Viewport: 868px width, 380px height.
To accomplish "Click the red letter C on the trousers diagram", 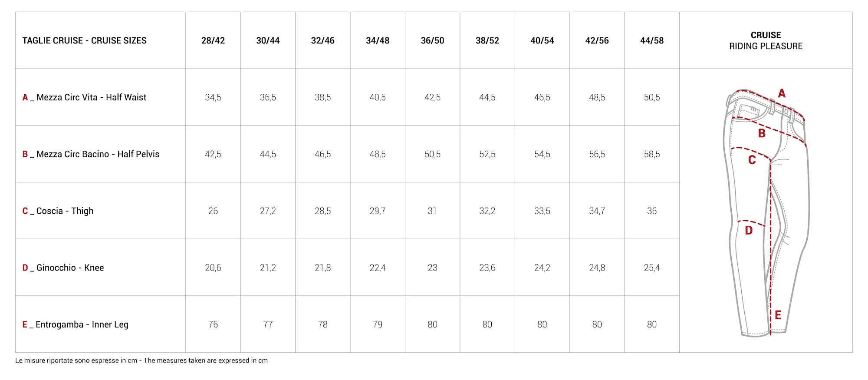I will tap(752, 160).
